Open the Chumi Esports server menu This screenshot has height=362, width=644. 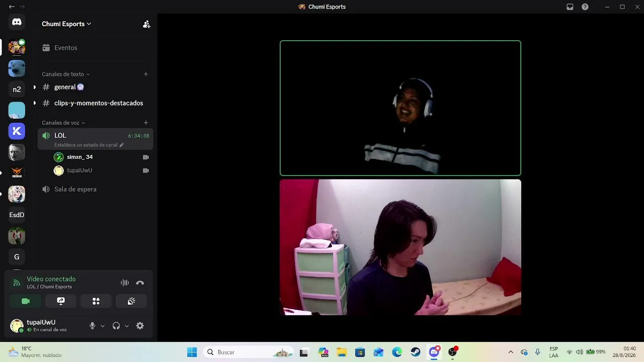[x=66, y=24]
